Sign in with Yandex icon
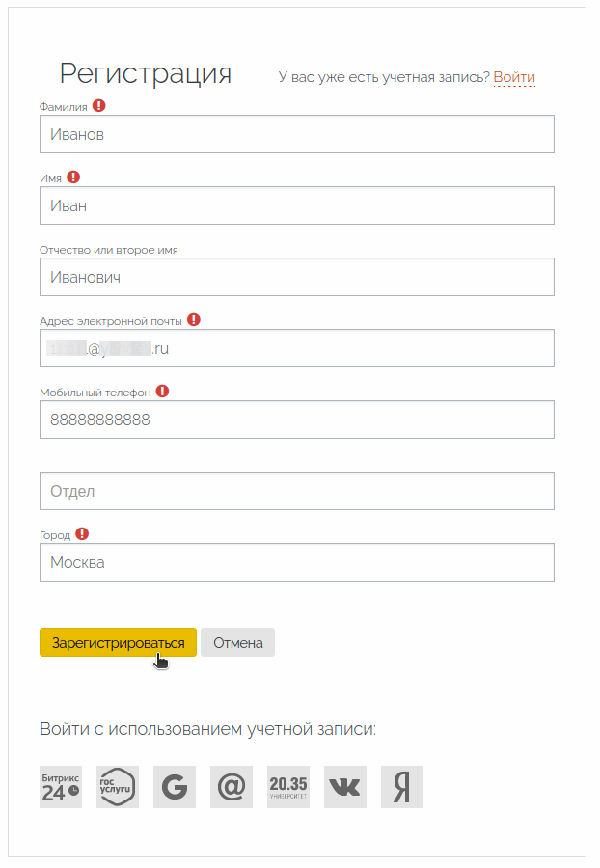The width and height of the screenshot is (600, 868). (x=402, y=787)
